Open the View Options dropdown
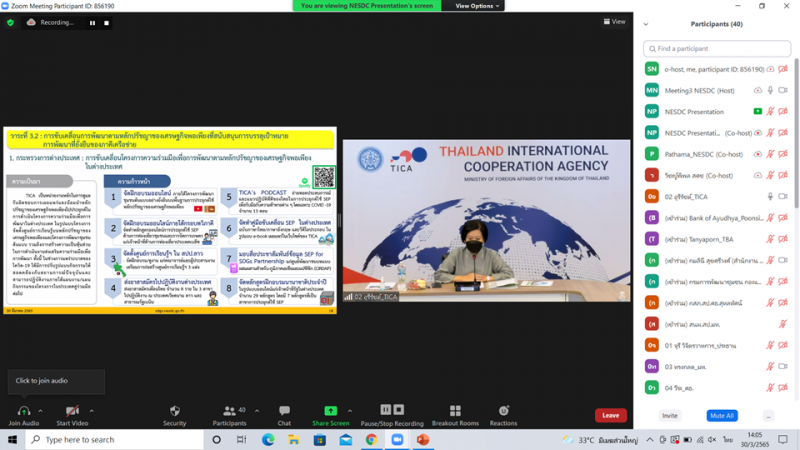 click(477, 6)
